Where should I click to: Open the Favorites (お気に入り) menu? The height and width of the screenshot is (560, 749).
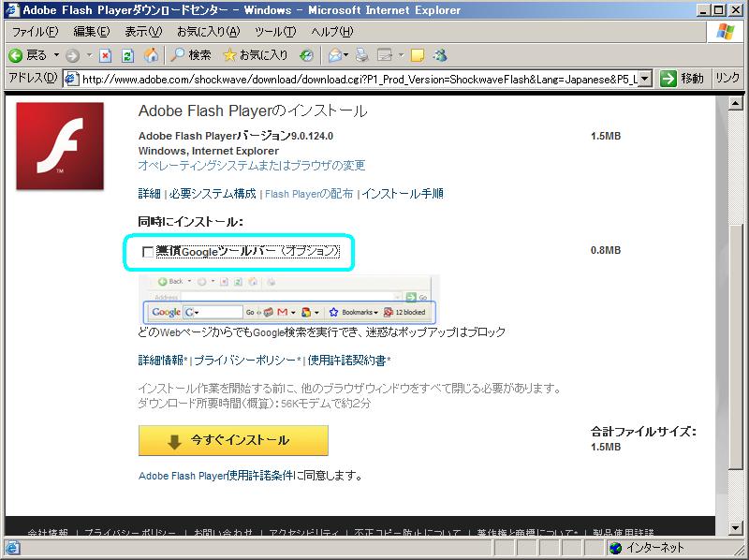[x=208, y=32]
